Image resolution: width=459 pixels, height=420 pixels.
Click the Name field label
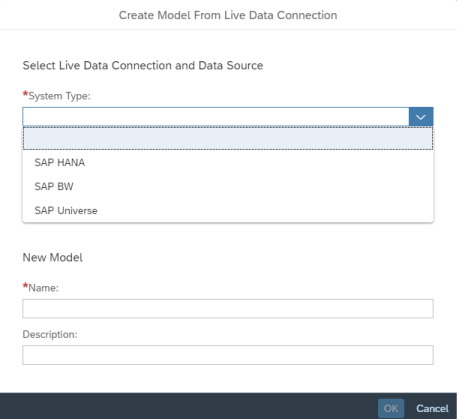pyautogui.click(x=43, y=288)
